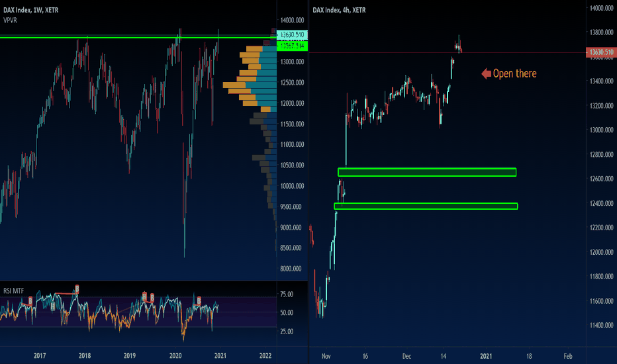Screen dimensions: 617x364
Task: Click the red arrow beside Open there
Action: [x=487, y=73]
